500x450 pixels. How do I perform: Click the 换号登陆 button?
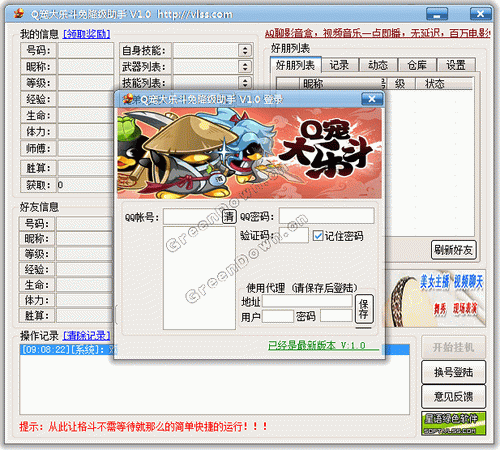coord(453,372)
